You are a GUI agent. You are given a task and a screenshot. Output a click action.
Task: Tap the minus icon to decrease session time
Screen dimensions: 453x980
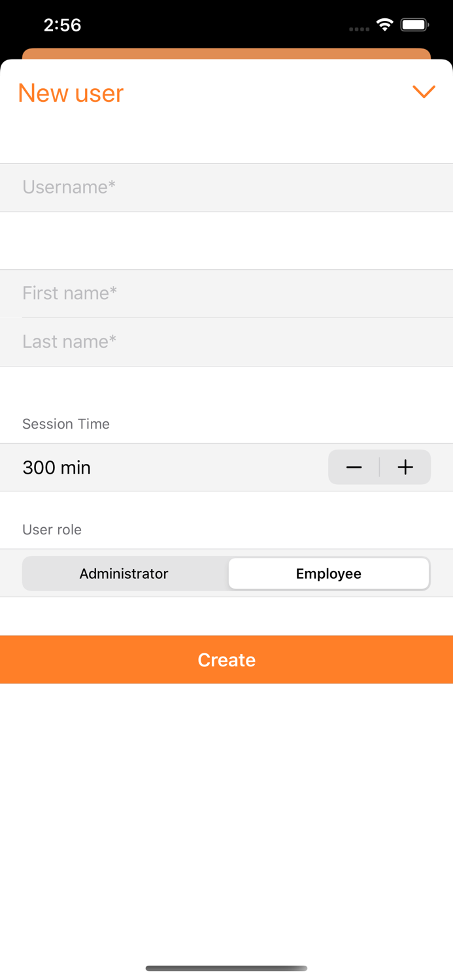tap(354, 467)
